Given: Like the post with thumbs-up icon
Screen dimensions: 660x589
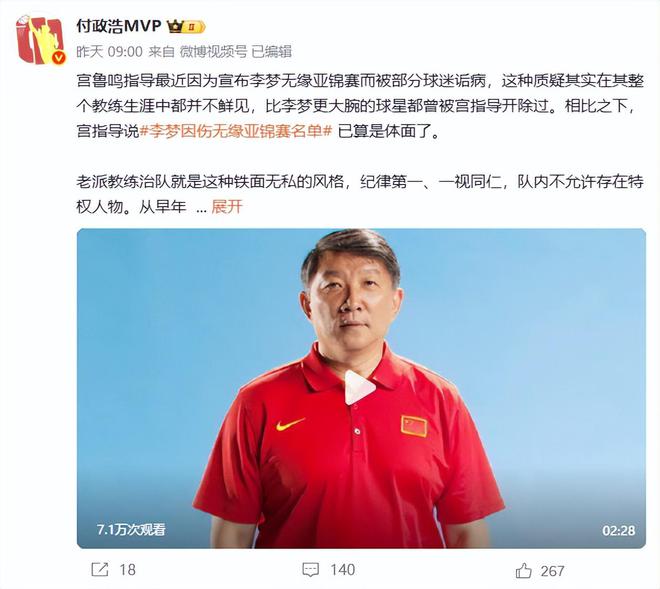Looking at the screenshot, I should point(523,570).
